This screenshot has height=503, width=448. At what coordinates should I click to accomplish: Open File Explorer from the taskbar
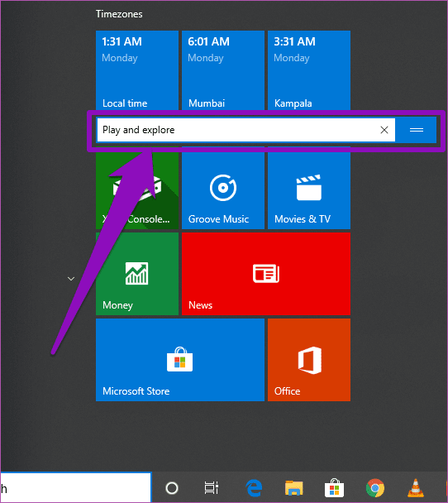click(294, 488)
